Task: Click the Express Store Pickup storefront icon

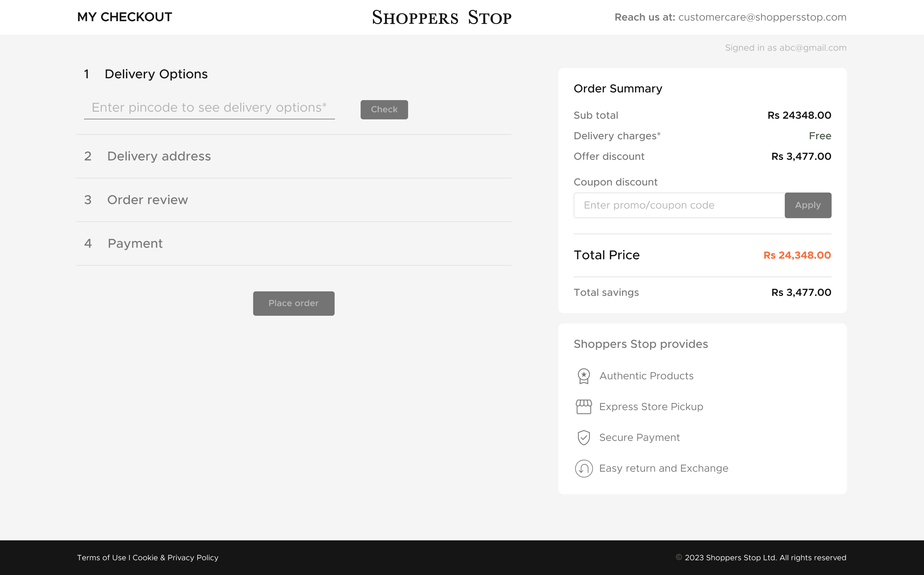Action: [584, 407]
